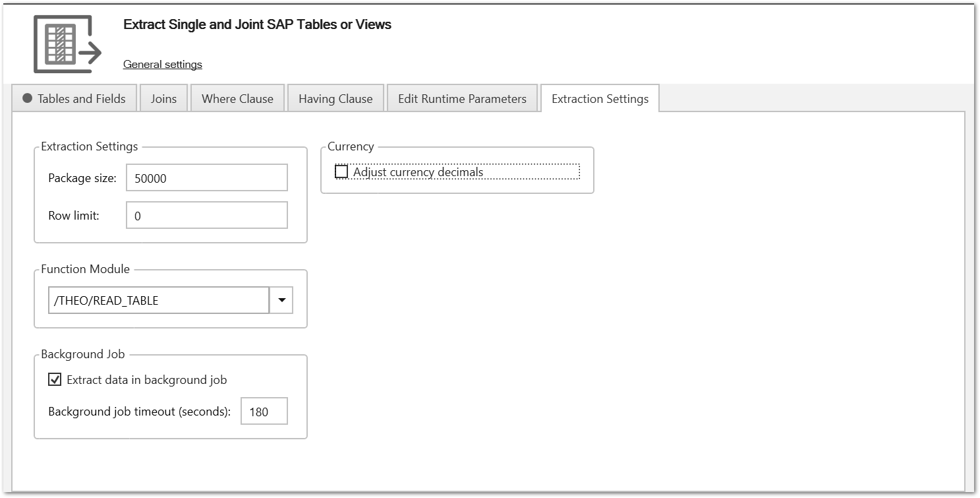Switch to the Joins tab

163,99
